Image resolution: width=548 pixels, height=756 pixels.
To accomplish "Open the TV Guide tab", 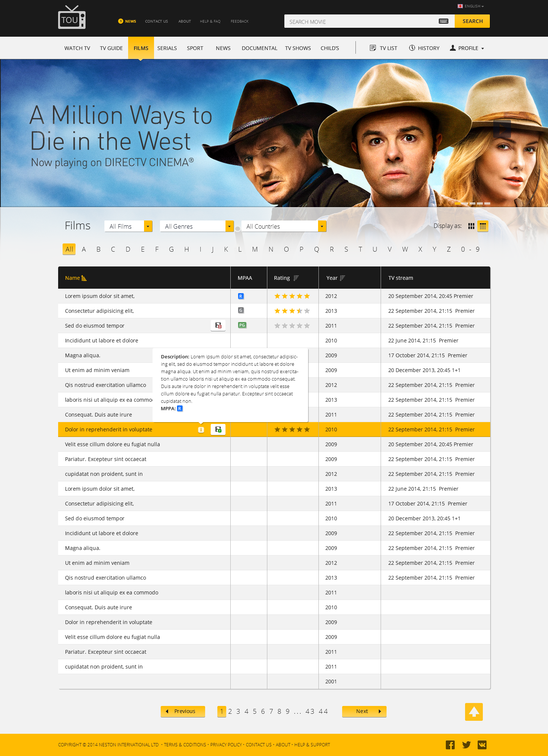I will [x=111, y=48].
